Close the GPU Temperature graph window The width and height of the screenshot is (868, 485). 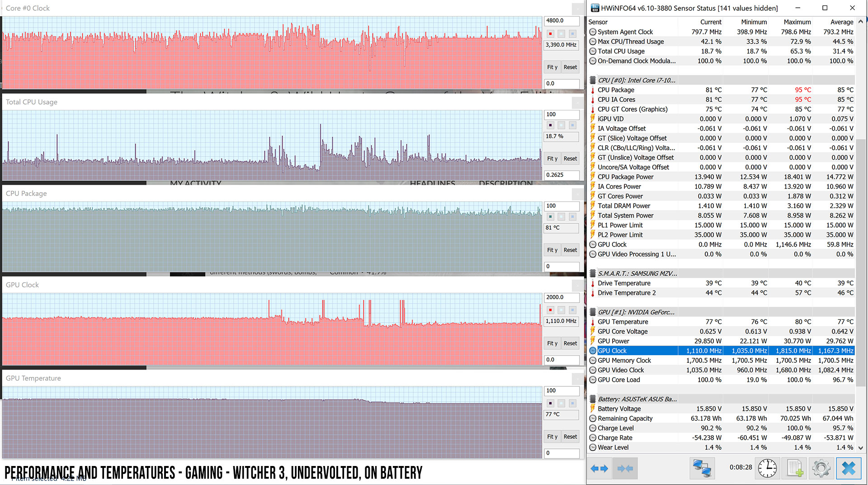click(578, 379)
